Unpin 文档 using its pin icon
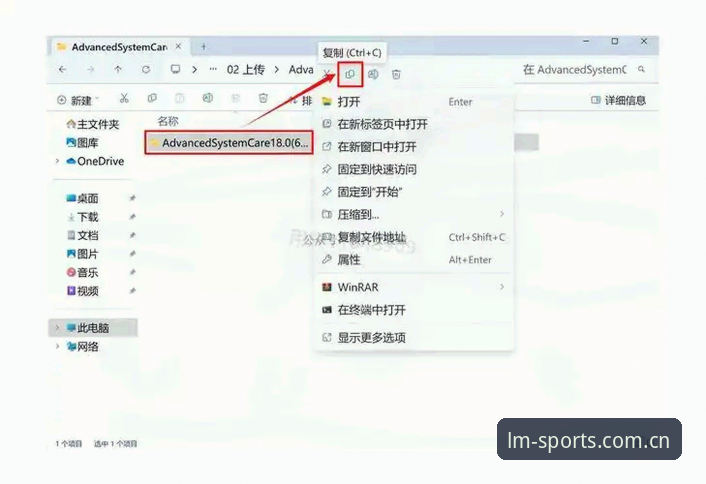 [132, 235]
